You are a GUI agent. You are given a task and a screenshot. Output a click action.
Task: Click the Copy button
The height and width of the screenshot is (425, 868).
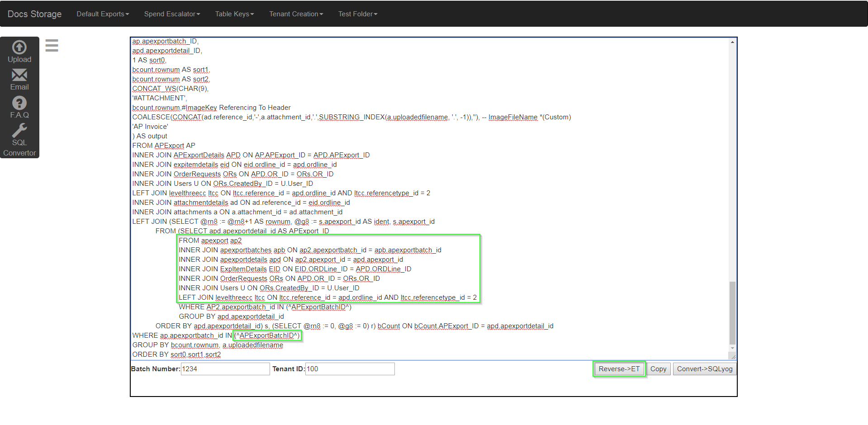[x=658, y=369]
